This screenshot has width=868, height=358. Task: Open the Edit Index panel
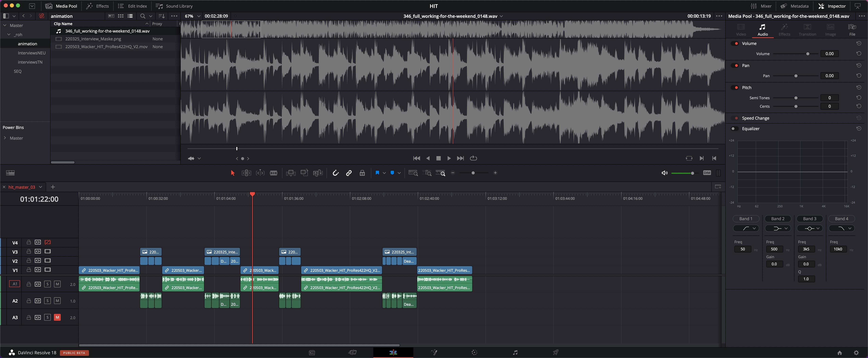pyautogui.click(x=132, y=6)
